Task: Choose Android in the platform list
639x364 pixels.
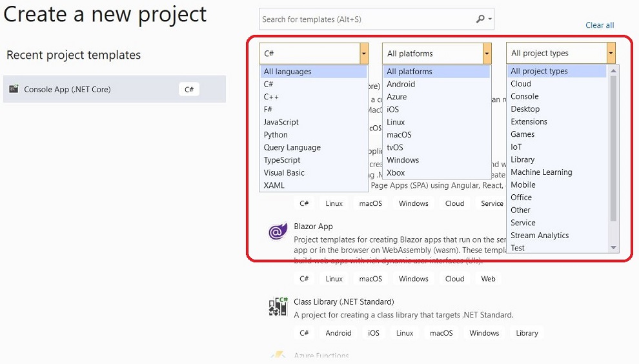Action: pos(436,84)
